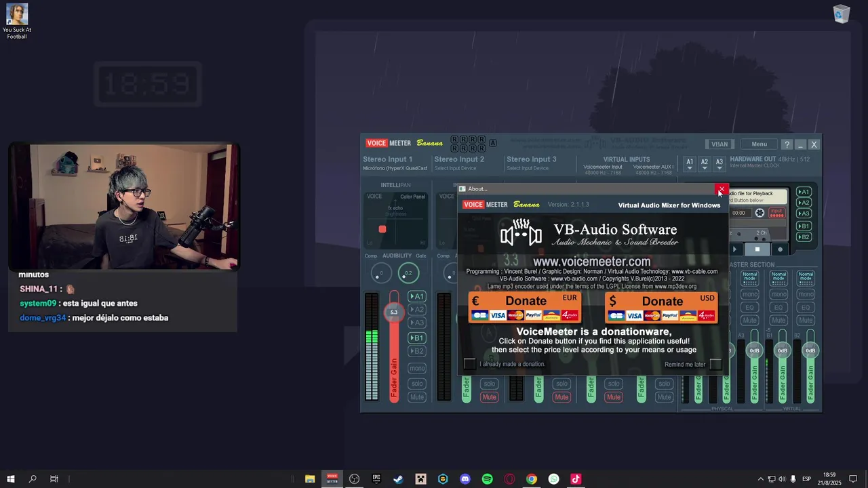Check the I already made a donation box
The width and height of the screenshot is (868, 488).
pyautogui.click(x=469, y=364)
